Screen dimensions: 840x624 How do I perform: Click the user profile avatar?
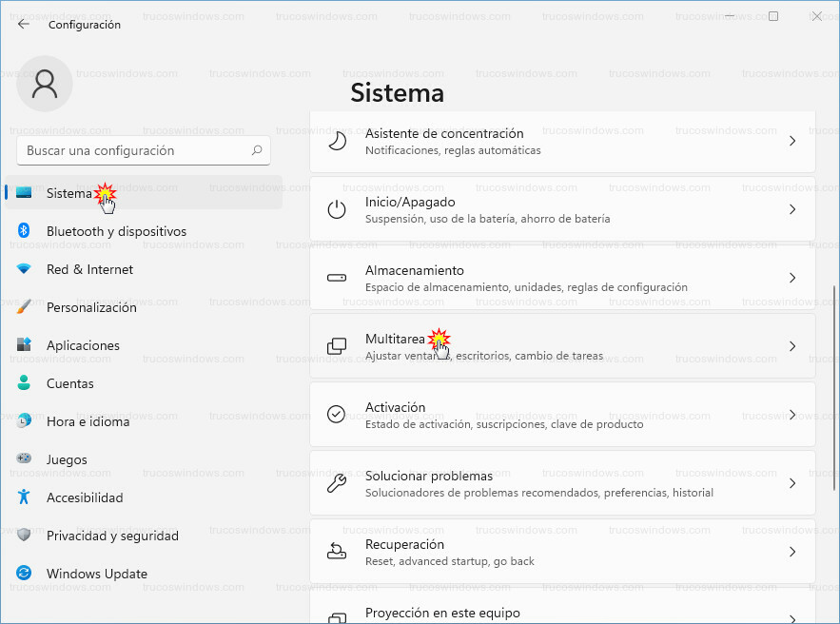(45, 84)
